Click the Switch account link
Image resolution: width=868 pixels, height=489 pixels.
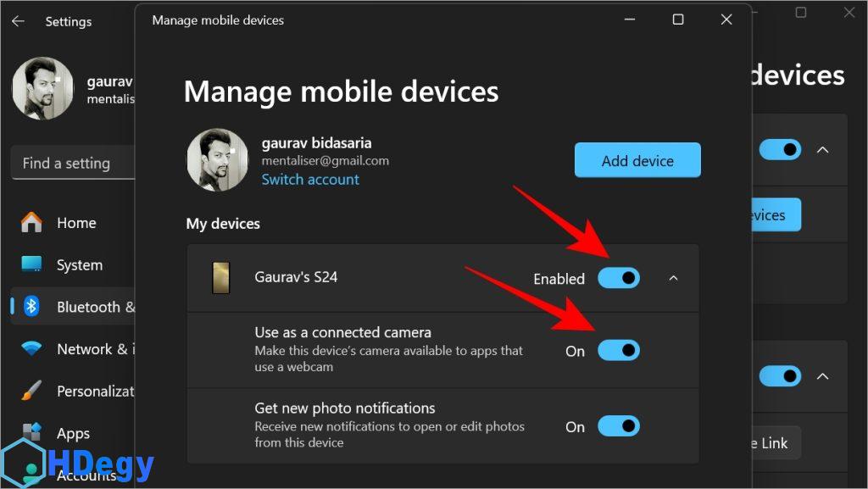click(310, 180)
